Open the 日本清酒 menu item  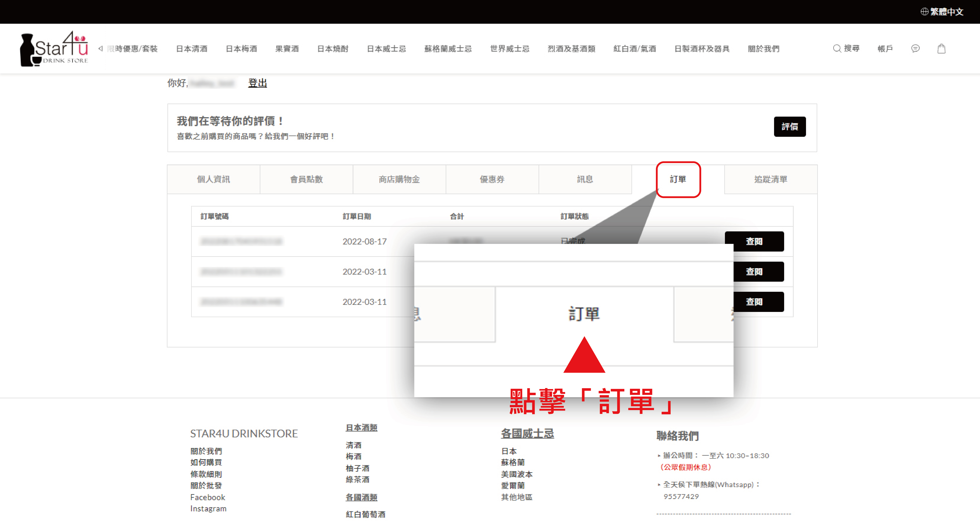coord(192,49)
